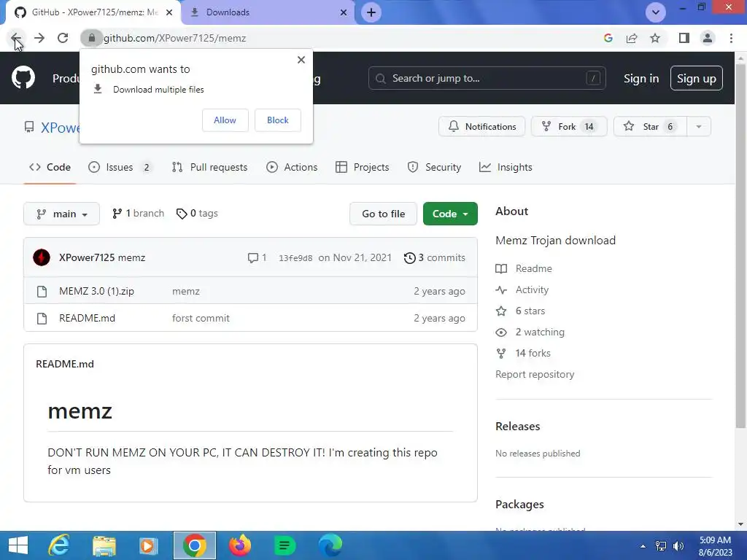This screenshot has height=560, width=747.
Task: Open 3 commits history
Action: coord(435,257)
